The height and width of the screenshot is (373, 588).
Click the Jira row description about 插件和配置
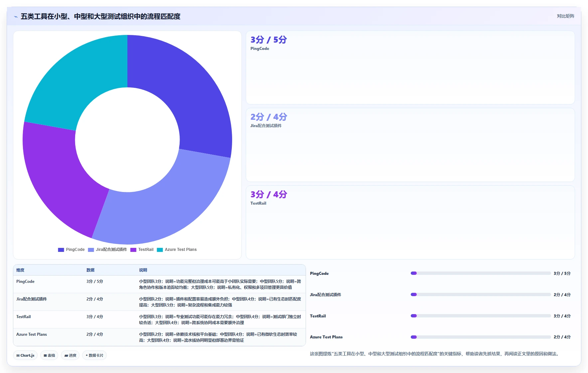[x=220, y=302]
